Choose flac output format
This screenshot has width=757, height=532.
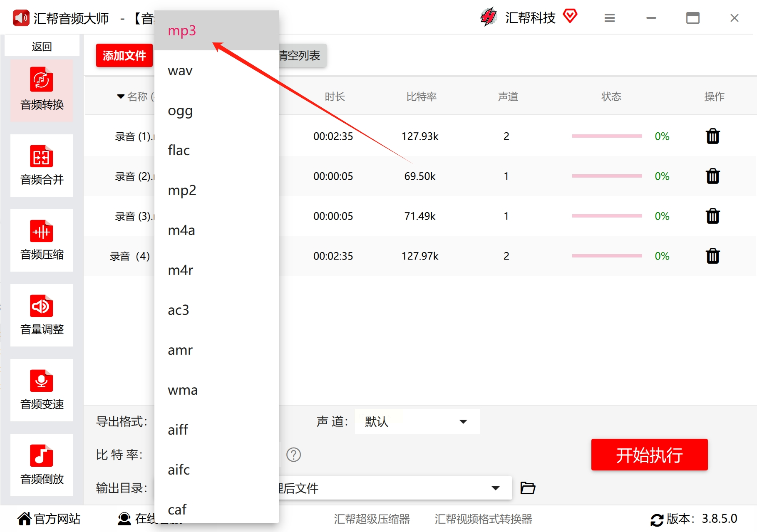point(216,150)
